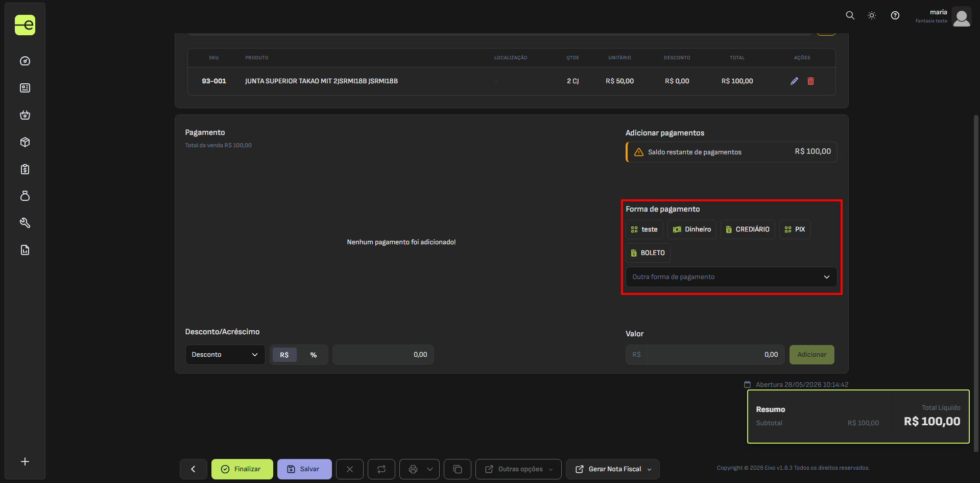
Task: Click the DESCONTO column header
Action: [x=677, y=58]
